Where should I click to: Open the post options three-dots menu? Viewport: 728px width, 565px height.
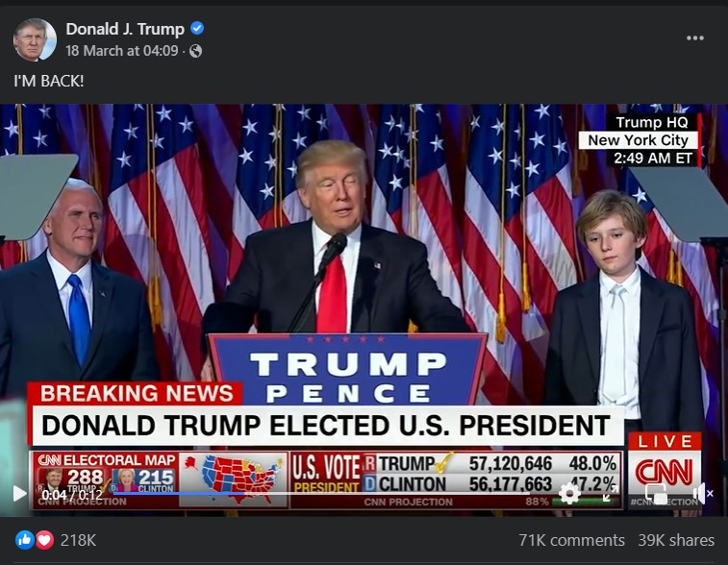(695, 38)
